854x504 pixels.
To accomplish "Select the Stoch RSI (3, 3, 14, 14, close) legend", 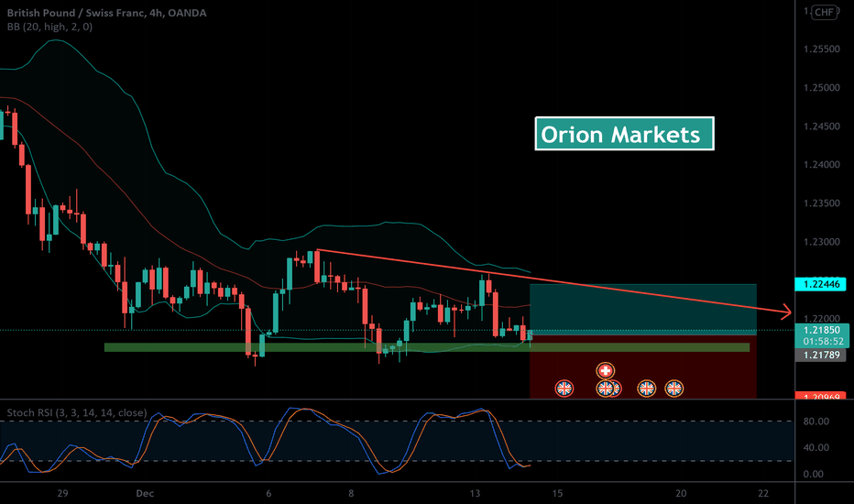I will click(77, 413).
